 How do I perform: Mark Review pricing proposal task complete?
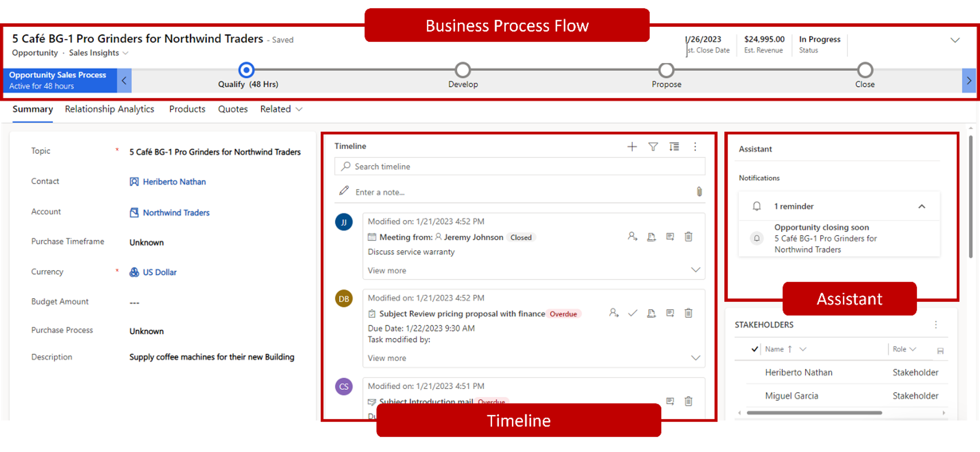point(633,313)
